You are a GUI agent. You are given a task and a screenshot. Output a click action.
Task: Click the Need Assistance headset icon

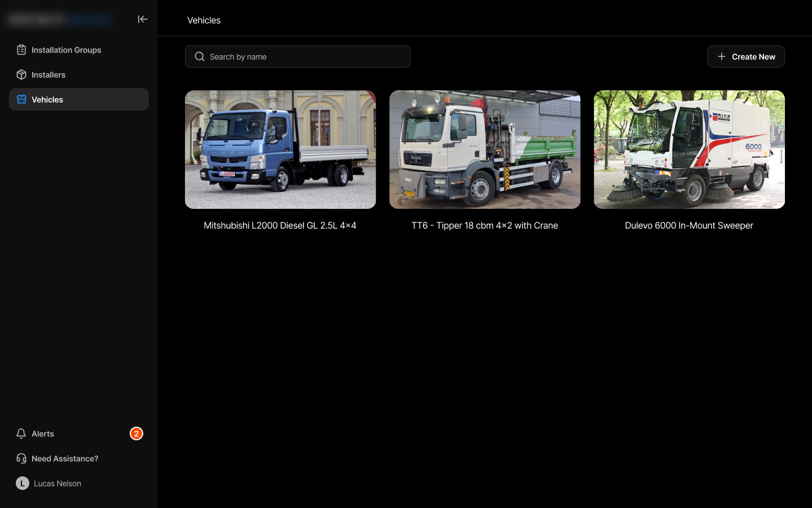click(x=21, y=458)
